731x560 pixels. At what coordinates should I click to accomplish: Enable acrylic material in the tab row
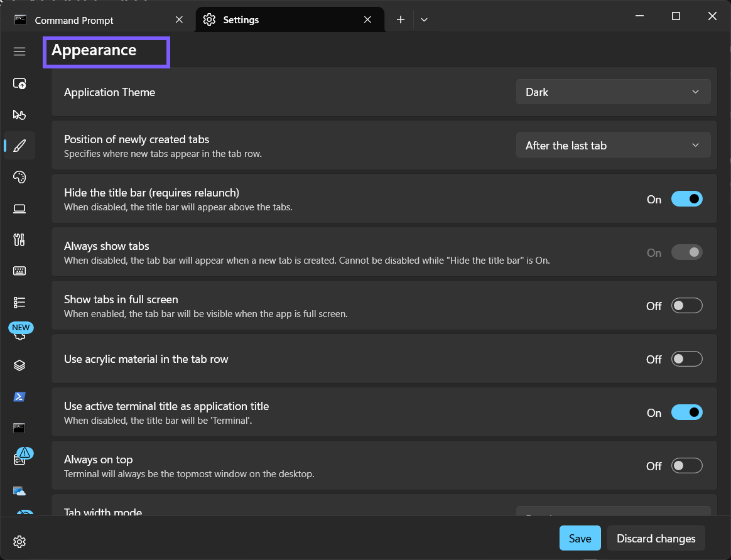[686, 359]
